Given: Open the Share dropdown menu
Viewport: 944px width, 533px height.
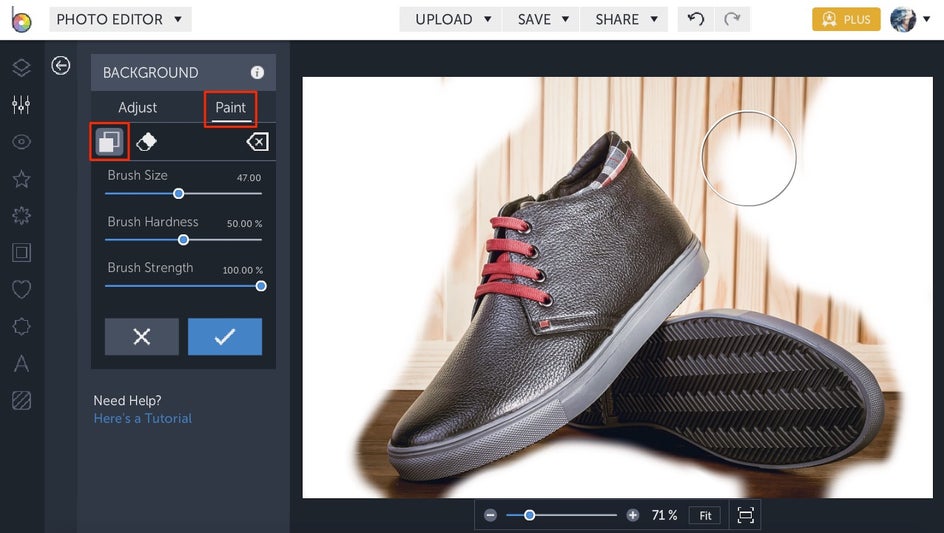Looking at the screenshot, I should [624, 19].
